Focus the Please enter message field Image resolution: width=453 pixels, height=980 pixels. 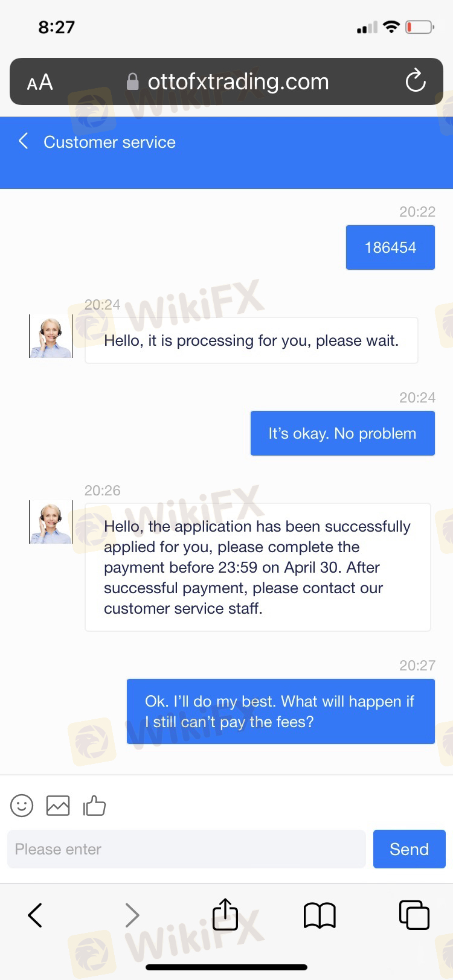187,849
